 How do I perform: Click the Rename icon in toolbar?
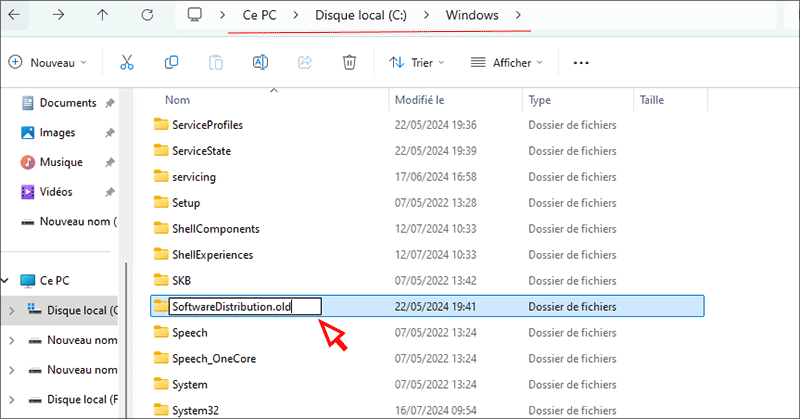[x=260, y=62]
